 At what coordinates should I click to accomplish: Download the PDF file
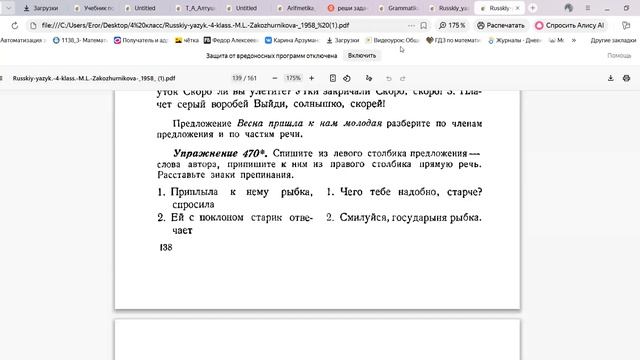pos(611,78)
